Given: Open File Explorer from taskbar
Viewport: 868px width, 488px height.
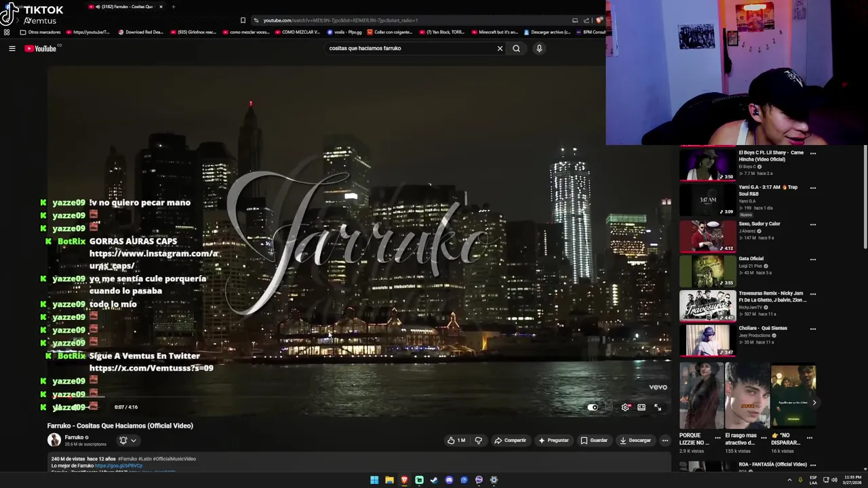Looking at the screenshot, I should pyautogui.click(x=389, y=480).
